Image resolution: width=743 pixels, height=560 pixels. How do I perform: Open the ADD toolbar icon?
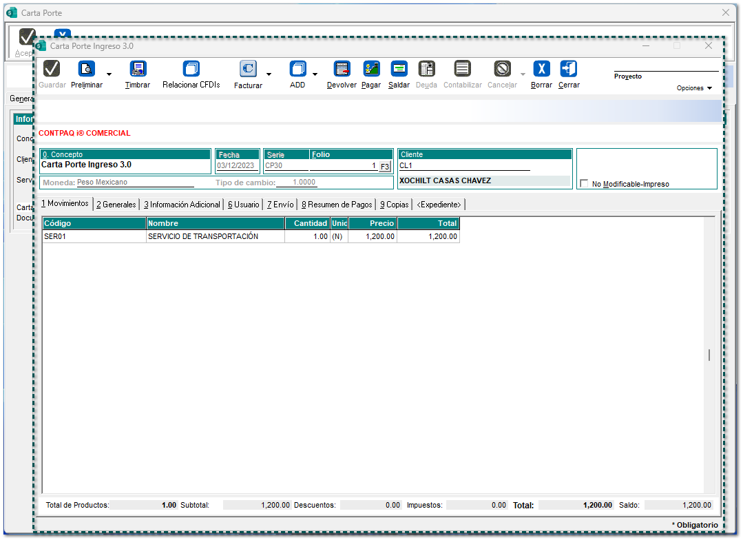coord(297,70)
